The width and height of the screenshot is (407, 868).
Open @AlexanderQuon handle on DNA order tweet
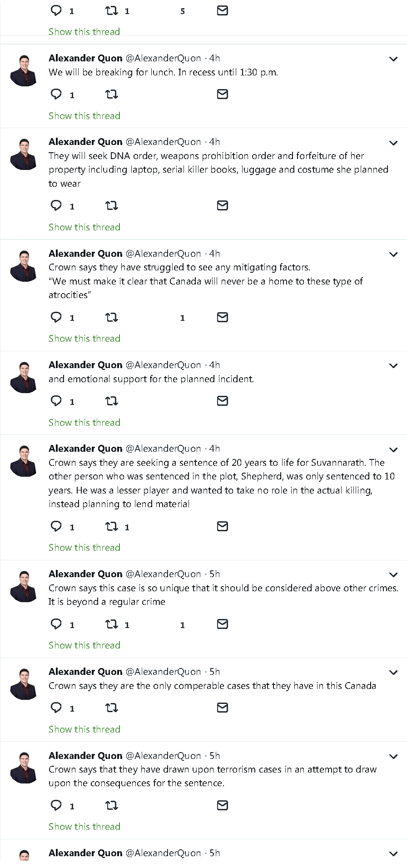[x=163, y=142]
